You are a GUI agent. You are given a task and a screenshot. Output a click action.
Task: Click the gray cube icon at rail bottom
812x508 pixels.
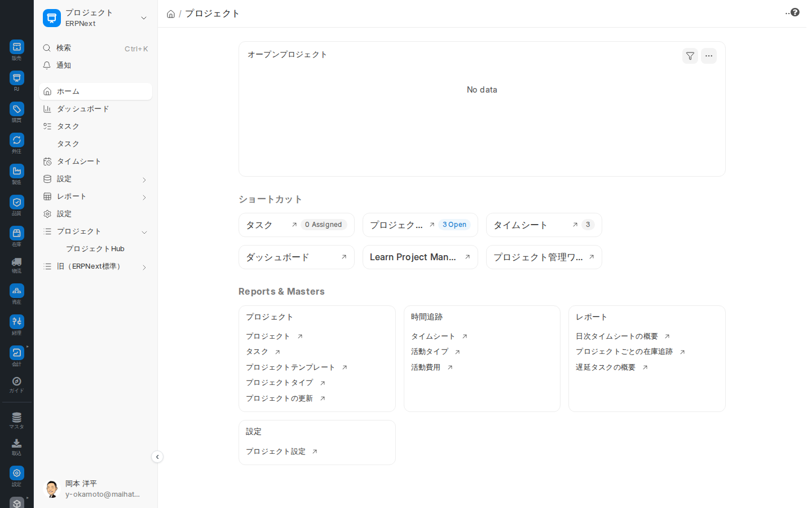17,503
